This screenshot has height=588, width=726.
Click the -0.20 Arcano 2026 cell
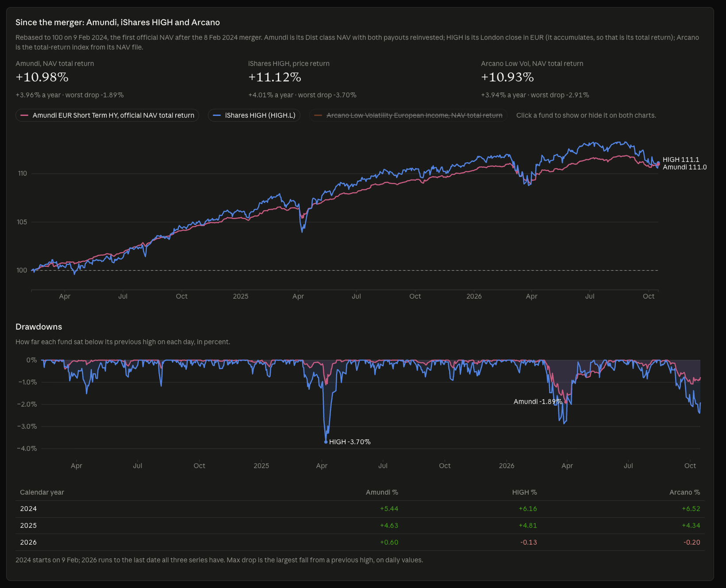(x=692, y=542)
